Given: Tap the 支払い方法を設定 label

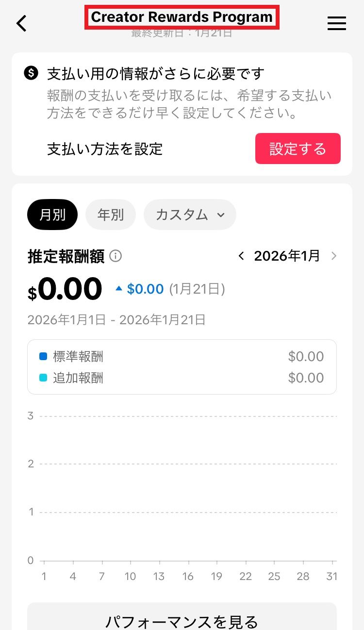Looking at the screenshot, I should [x=105, y=149].
